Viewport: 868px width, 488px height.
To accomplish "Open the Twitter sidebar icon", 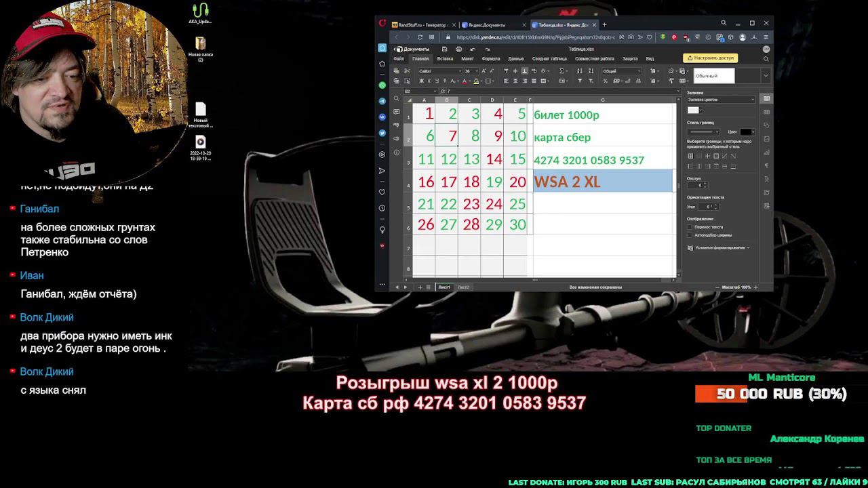I will pos(382,133).
